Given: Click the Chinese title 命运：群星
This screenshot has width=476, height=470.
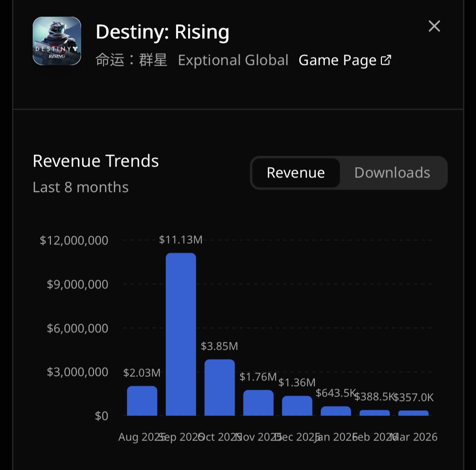Looking at the screenshot, I should [x=131, y=60].
